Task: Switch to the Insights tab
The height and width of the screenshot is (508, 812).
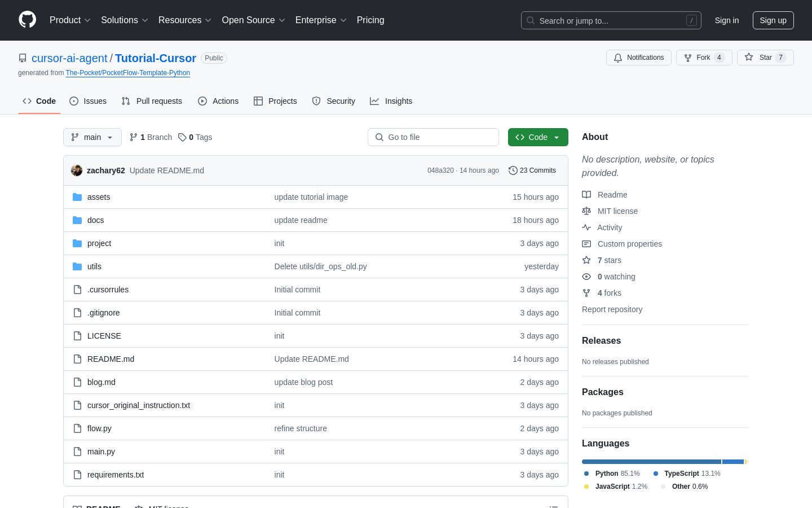Action: pyautogui.click(x=391, y=101)
